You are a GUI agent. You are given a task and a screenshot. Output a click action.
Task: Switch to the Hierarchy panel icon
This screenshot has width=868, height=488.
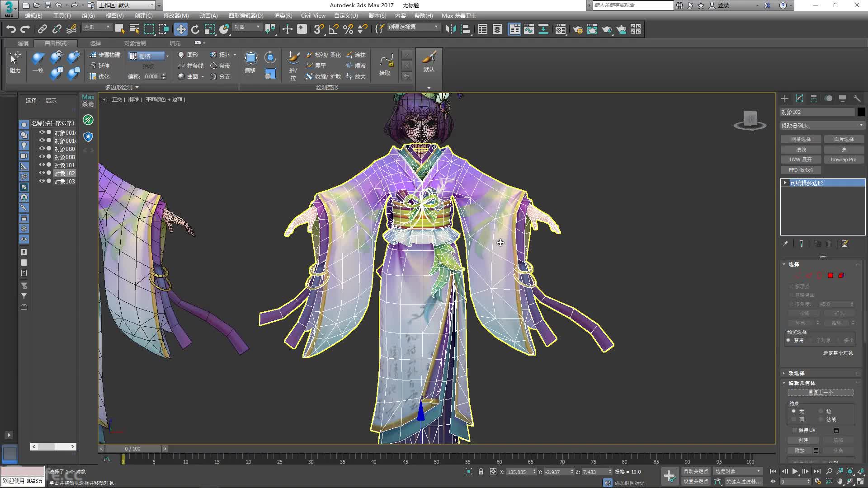point(814,99)
